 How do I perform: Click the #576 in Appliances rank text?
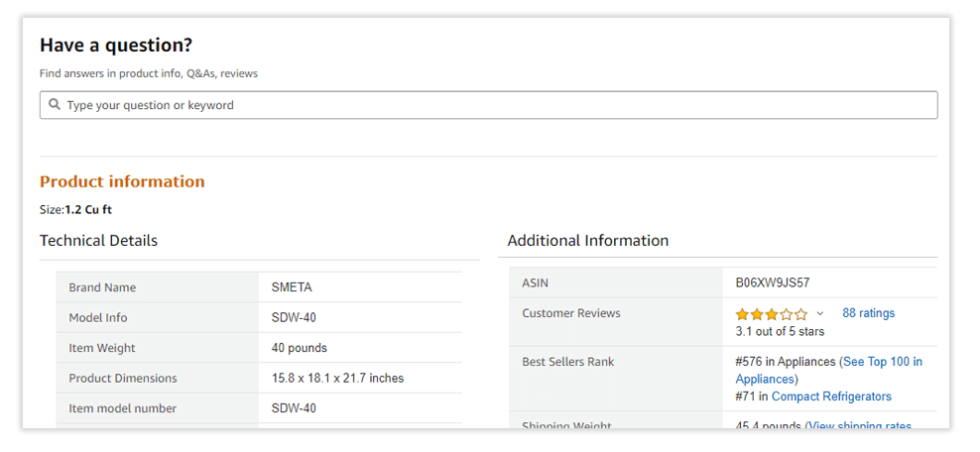click(x=786, y=362)
